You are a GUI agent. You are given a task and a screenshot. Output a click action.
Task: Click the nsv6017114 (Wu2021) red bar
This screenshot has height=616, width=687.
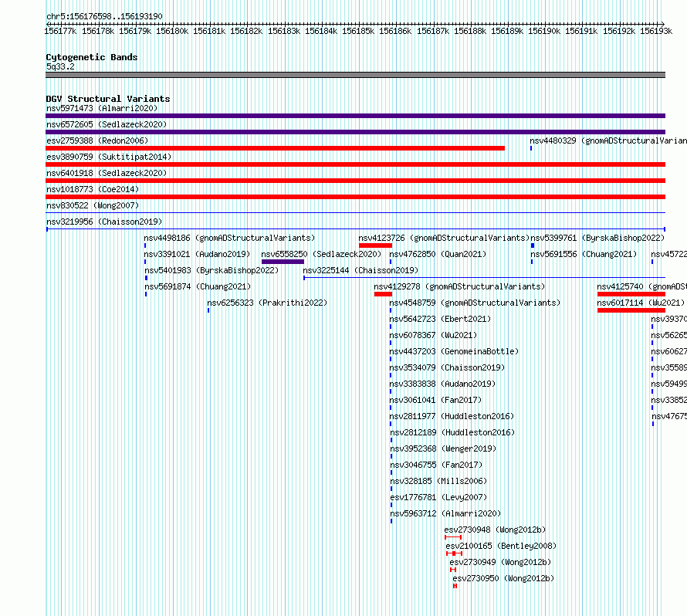coord(631,310)
